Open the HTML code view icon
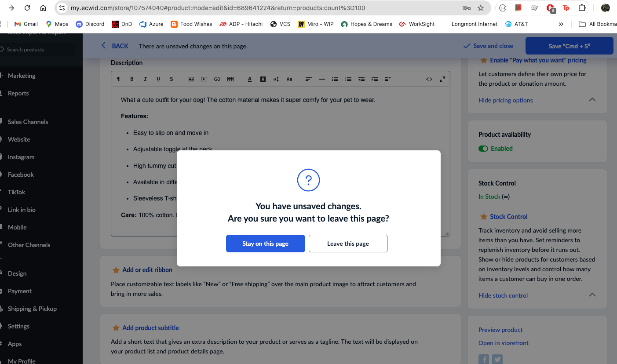The height and width of the screenshot is (364, 617). coord(429,79)
